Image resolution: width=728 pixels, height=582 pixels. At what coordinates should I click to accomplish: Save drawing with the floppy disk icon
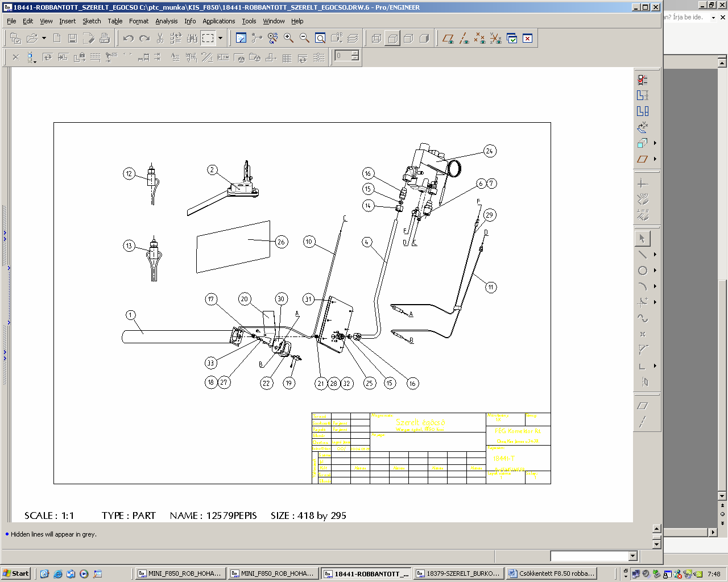(x=72, y=38)
